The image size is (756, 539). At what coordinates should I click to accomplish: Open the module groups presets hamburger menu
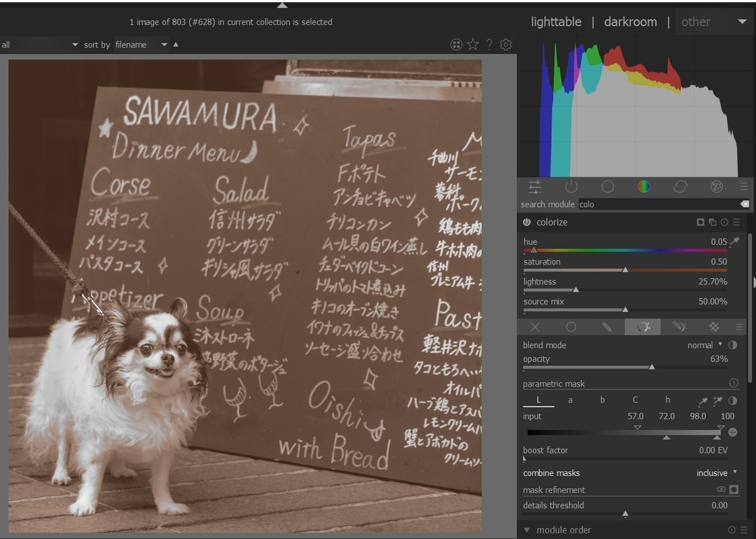click(744, 186)
